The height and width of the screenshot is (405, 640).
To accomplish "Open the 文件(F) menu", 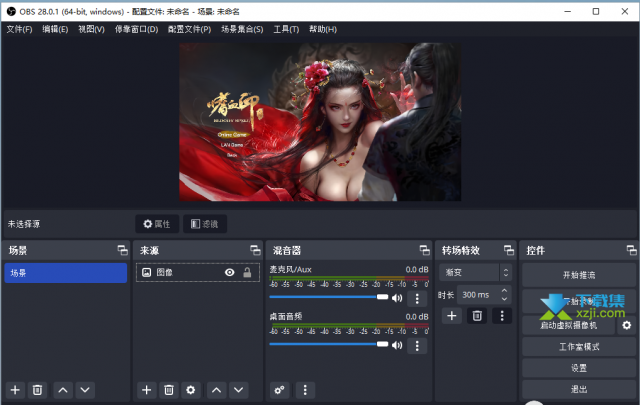I will pos(19,29).
